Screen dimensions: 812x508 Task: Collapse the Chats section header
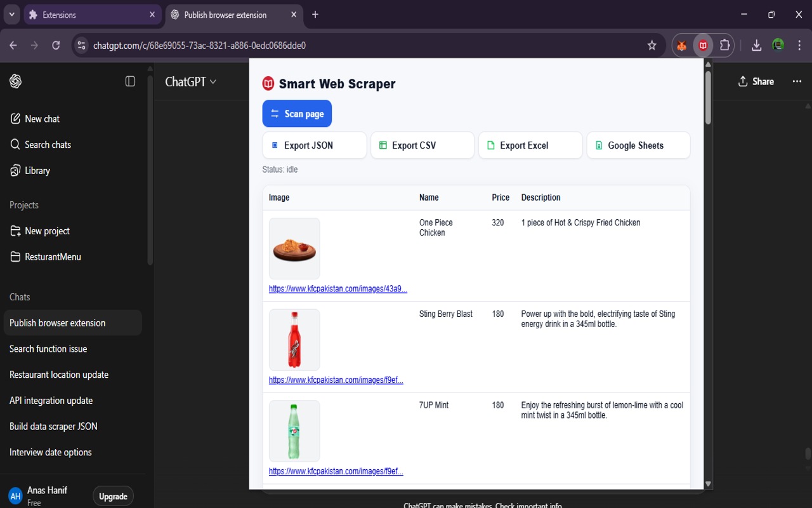[20, 297]
